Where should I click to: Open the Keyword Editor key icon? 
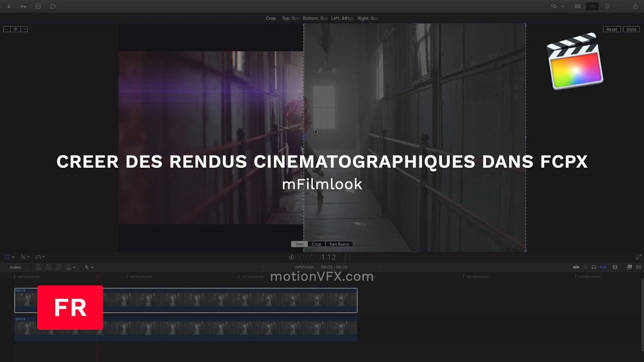tap(23, 7)
